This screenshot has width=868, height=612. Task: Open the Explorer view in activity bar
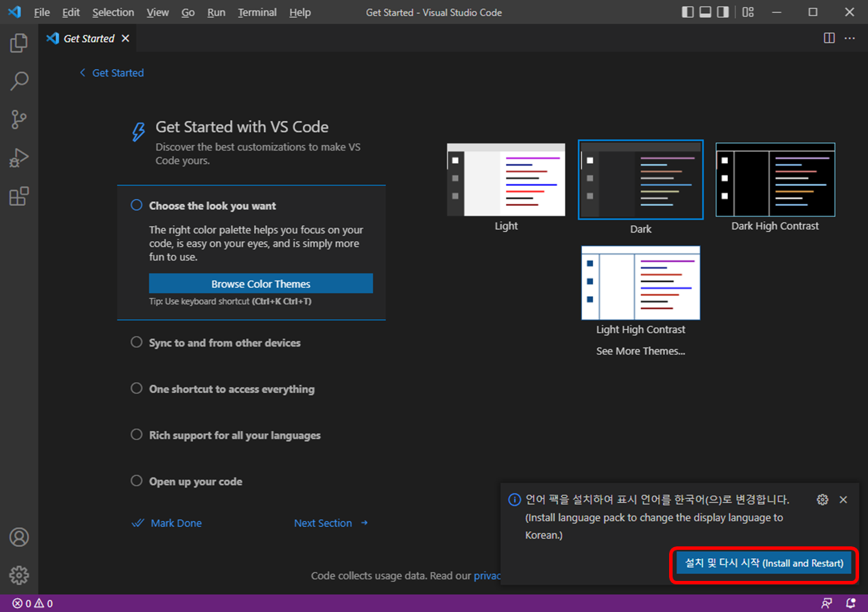click(x=19, y=44)
